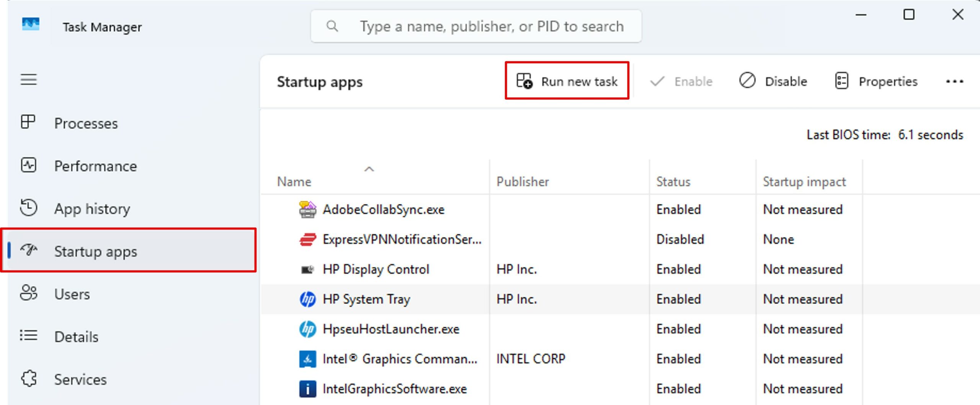Maximize the Task Manager window
Image resolution: width=980 pixels, height=405 pixels.
(909, 15)
